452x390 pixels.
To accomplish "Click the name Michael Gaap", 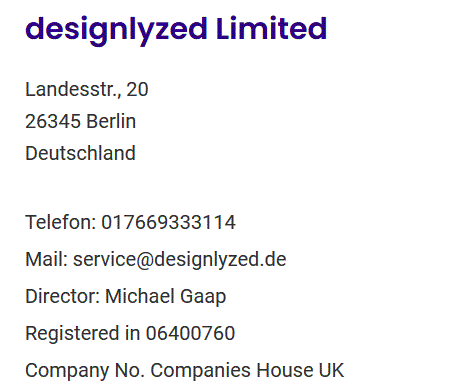I will pos(166,297).
